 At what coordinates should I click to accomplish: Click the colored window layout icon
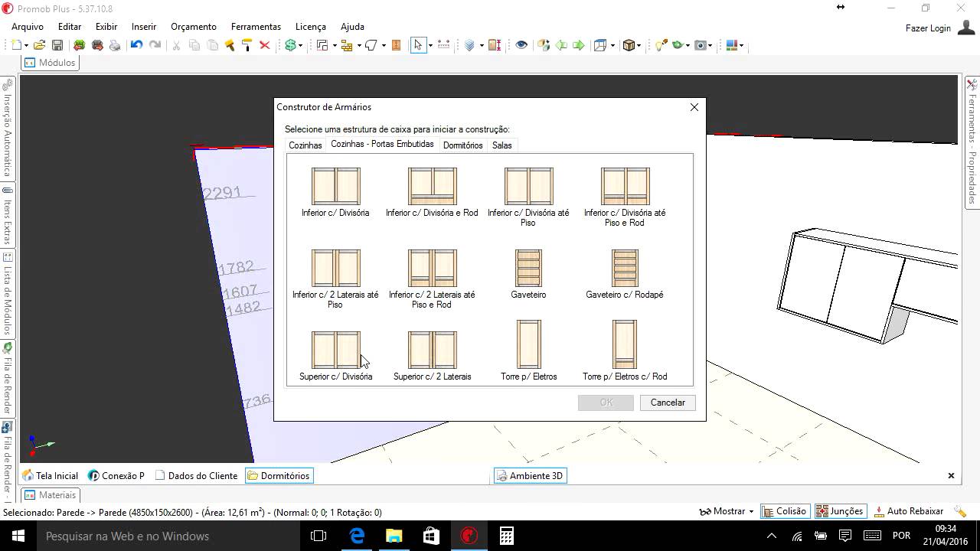point(732,45)
